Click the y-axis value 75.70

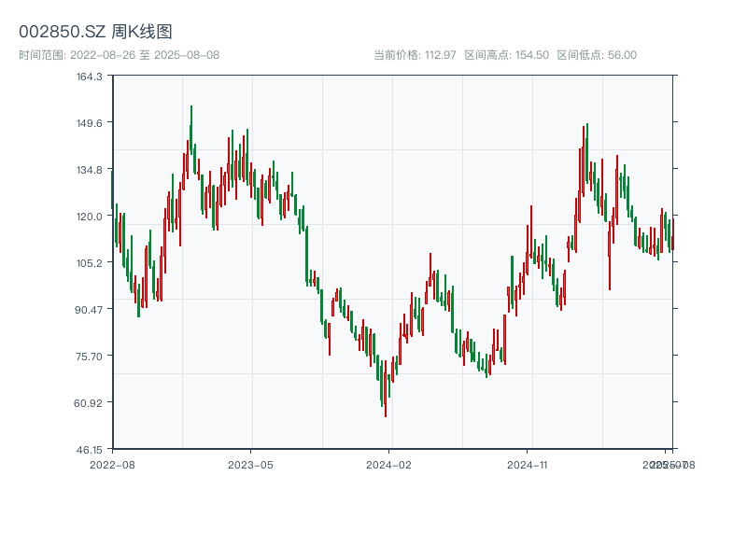89,357
